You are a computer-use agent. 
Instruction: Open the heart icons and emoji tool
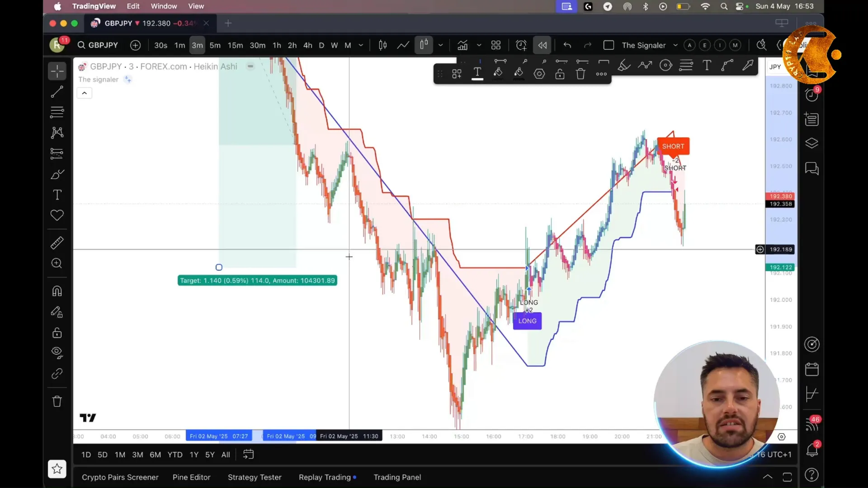click(x=57, y=216)
